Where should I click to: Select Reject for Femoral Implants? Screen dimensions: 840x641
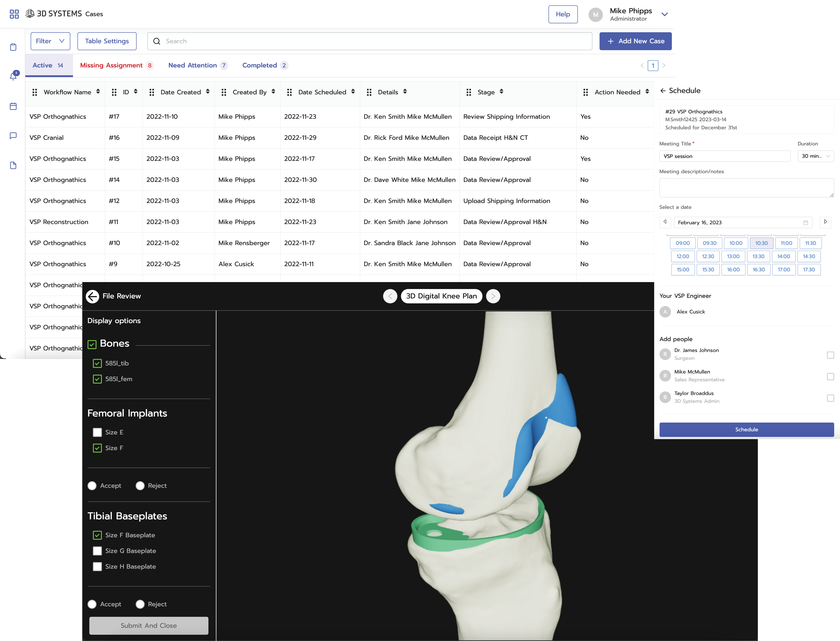[140, 486]
